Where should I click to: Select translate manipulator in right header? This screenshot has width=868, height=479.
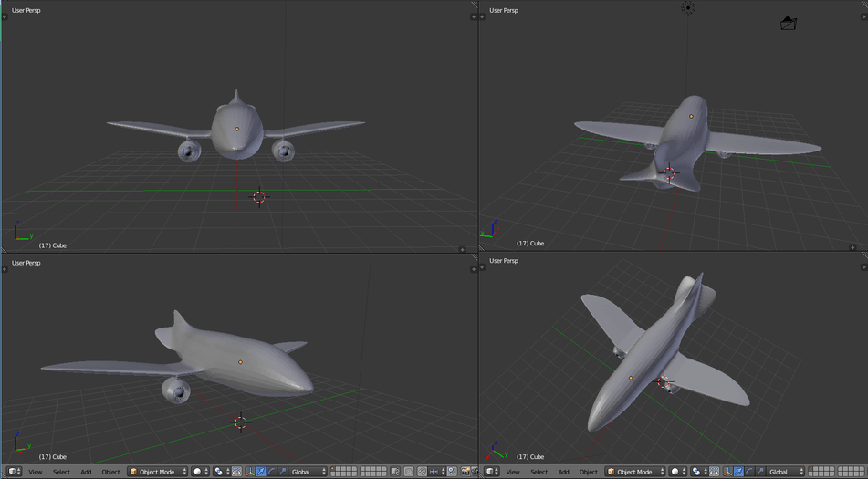pyautogui.click(x=738, y=472)
